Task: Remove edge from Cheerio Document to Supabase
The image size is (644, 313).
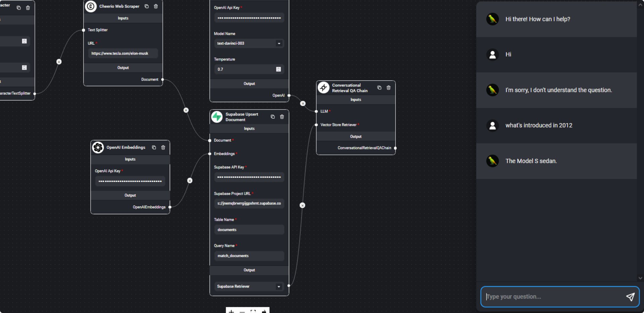Action: click(186, 110)
